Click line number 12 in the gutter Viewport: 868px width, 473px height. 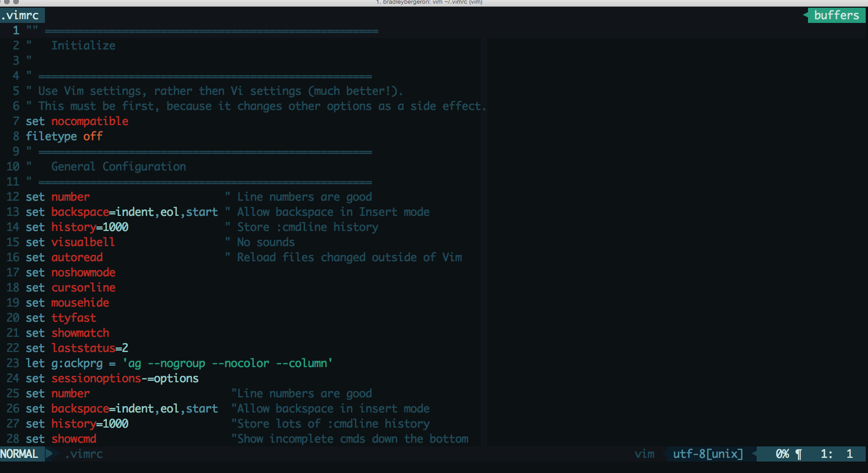tap(12, 197)
